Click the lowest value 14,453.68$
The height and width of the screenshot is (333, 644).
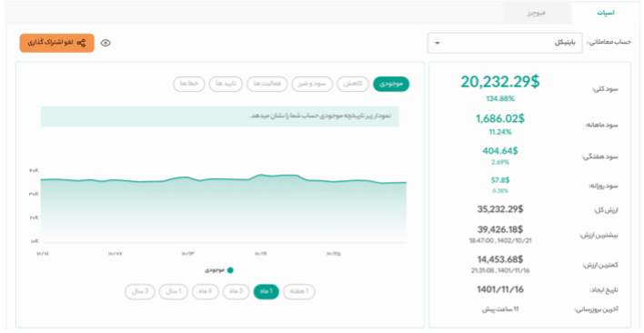click(500, 259)
